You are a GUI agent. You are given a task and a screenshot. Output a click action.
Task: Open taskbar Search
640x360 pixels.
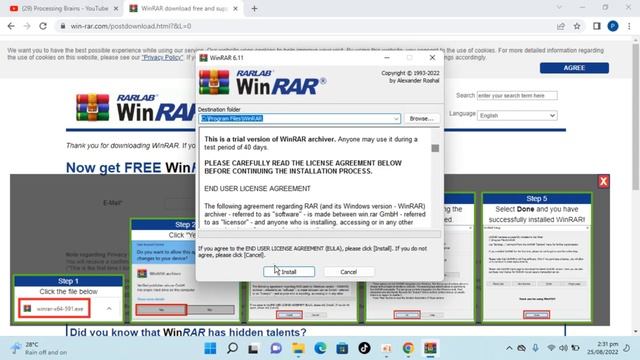[x=232, y=348]
